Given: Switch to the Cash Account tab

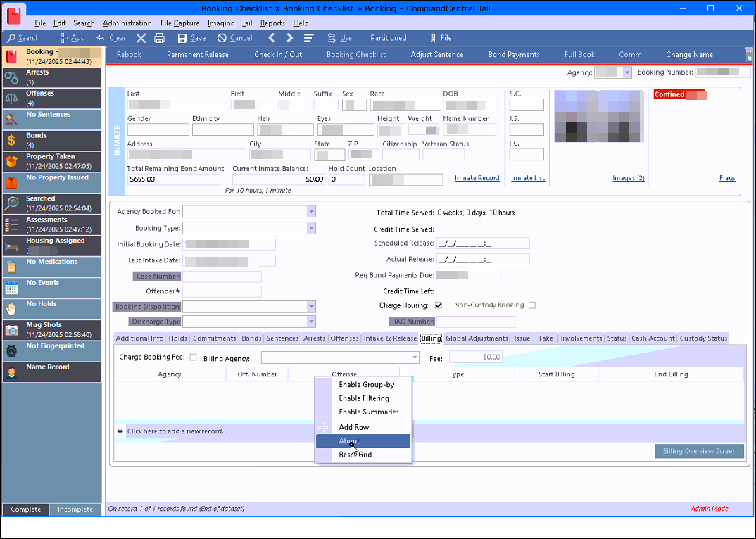Looking at the screenshot, I should 653,338.
